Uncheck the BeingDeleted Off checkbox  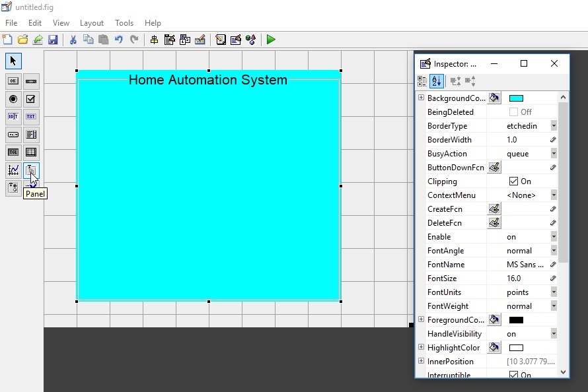click(x=514, y=112)
